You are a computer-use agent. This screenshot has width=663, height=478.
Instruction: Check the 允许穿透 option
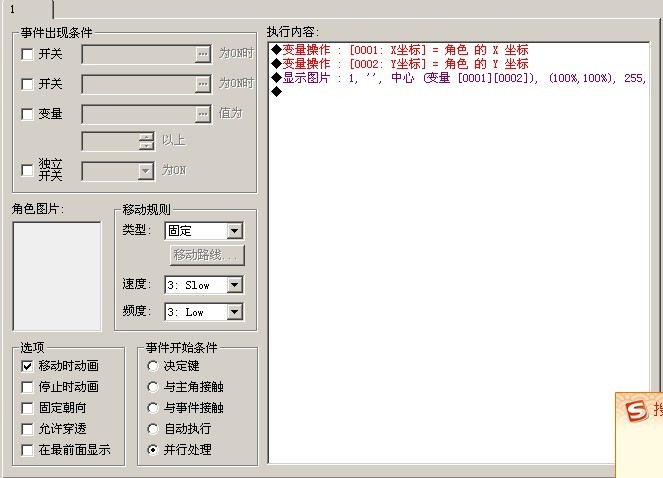point(27,429)
